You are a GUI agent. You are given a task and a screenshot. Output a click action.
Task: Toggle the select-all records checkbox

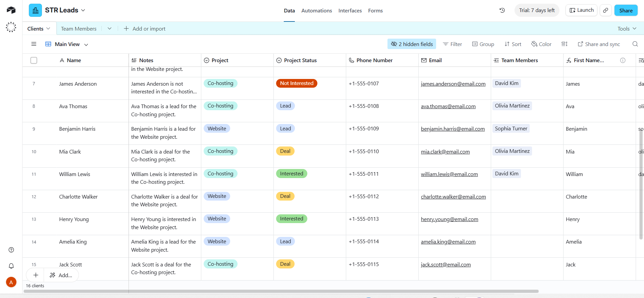[34, 60]
